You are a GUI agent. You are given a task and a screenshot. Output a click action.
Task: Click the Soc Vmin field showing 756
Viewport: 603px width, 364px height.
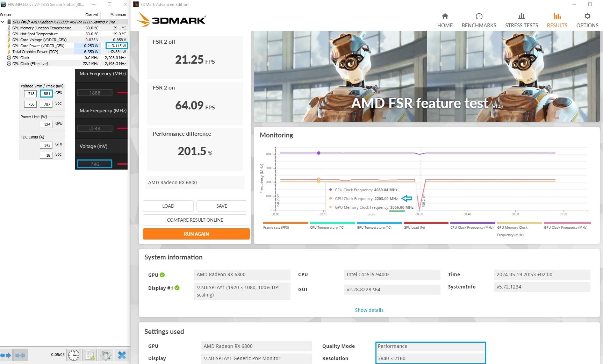(31, 104)
